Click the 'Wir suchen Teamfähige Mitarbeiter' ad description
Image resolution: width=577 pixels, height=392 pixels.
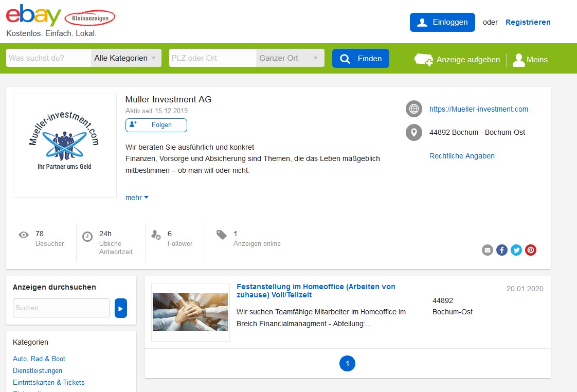tap(321, 317)
